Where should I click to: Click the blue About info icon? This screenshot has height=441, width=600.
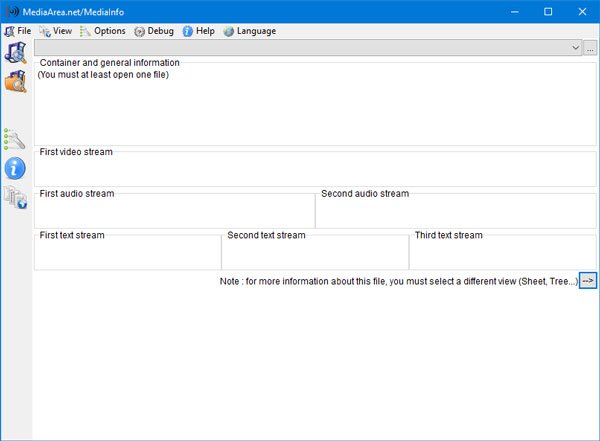pos(15,168)
